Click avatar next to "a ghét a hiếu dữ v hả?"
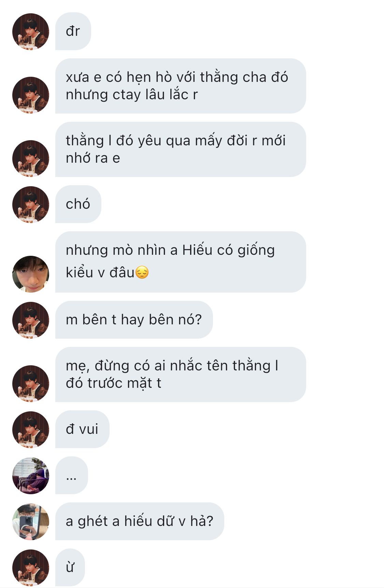Screen dimensions: 384x588 pyautogui.click(x=31, y=522)
